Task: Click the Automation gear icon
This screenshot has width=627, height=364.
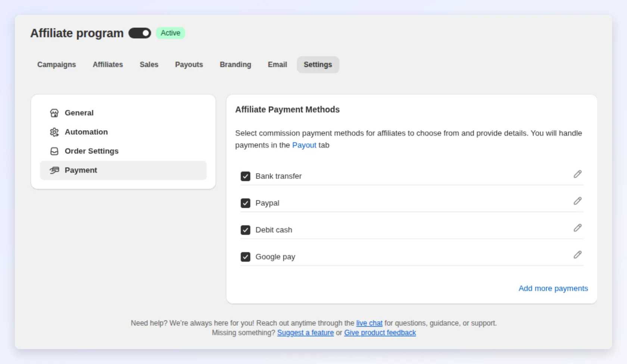Action: [54, 132]
